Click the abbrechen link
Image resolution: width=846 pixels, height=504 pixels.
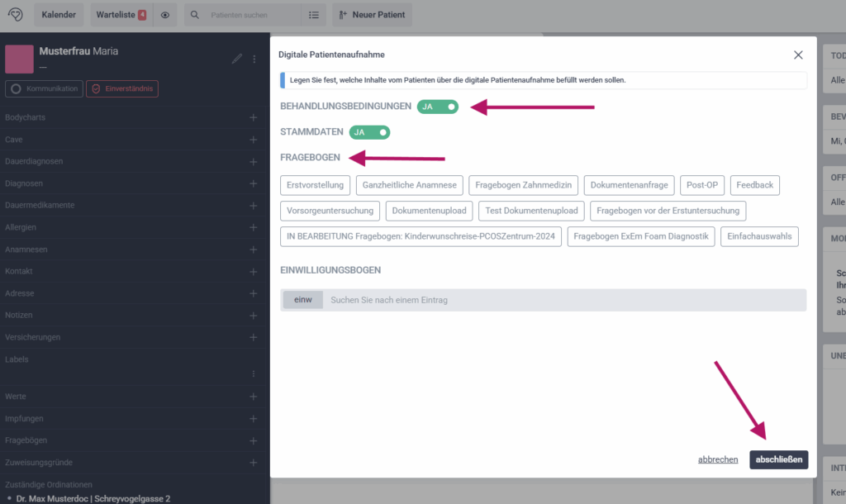tap(717, 459)
